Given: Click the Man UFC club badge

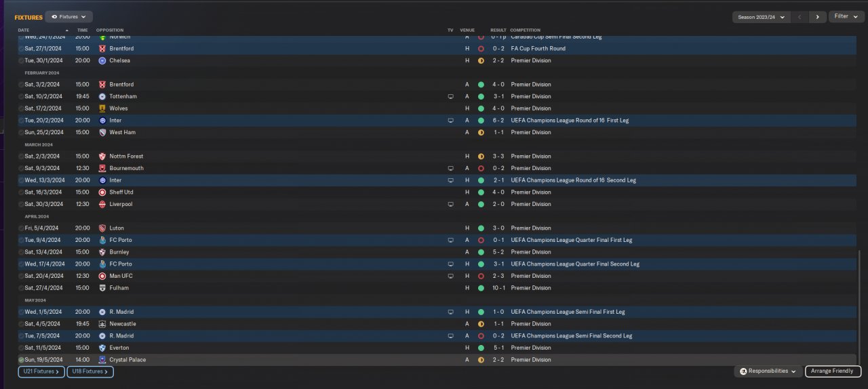Looking at the screenshot, I should [x=102, y=276].
